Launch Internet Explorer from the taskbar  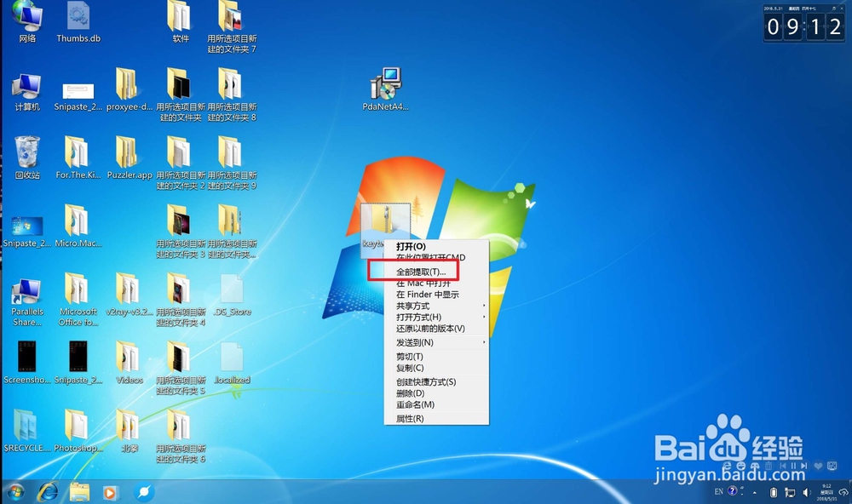[48, 492]
